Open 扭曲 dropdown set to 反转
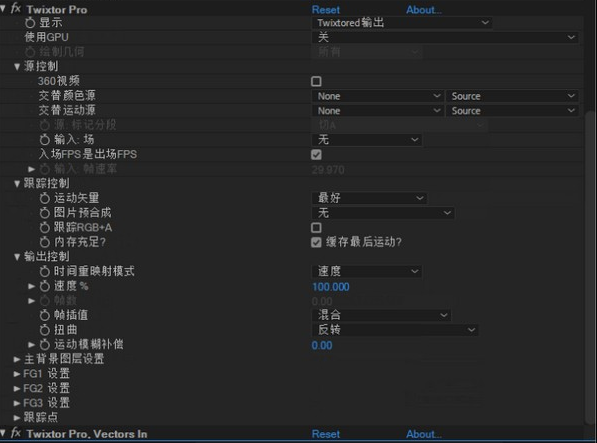Viewport: 597px width, 443px height. [x=395, y=330]
